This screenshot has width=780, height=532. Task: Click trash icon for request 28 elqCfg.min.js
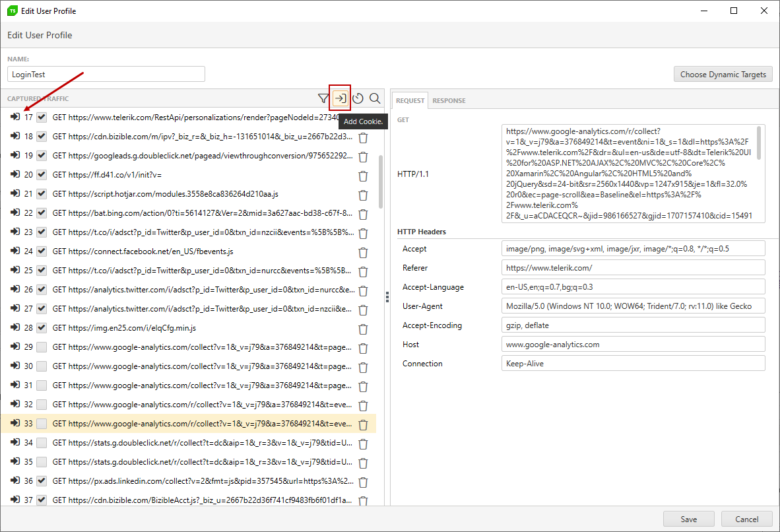pos(363,329)
